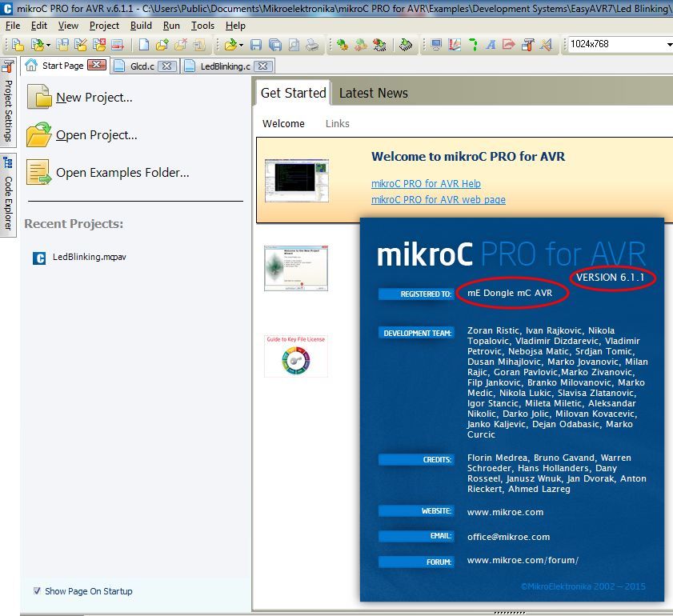The width and height of the screenshot is (673, 616).
Task: Click the home icon on Start Page tab
Action: [31, 66]
